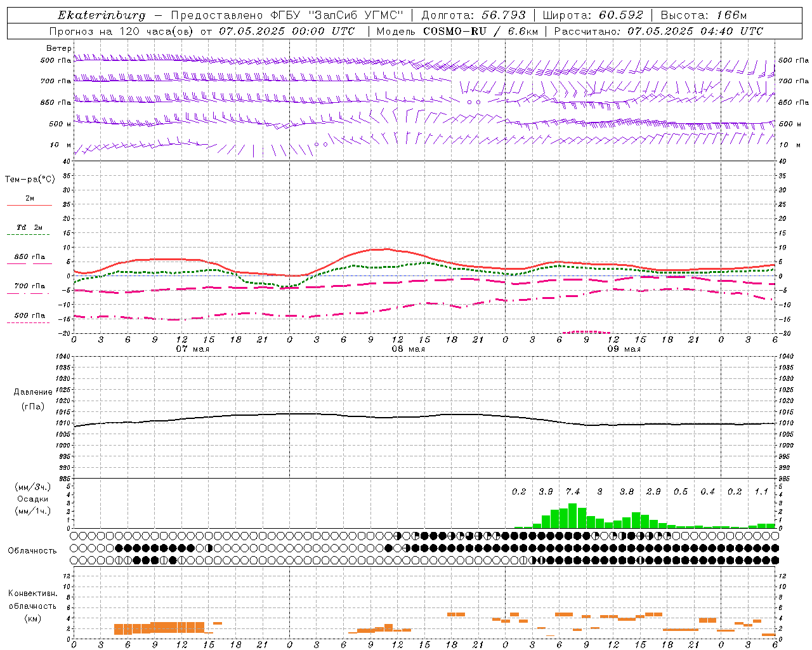Click the "Рассчитано: 07.05.2025 04:40 UTC" timestamp
812x650 pixels.
[x=658, y=31]
